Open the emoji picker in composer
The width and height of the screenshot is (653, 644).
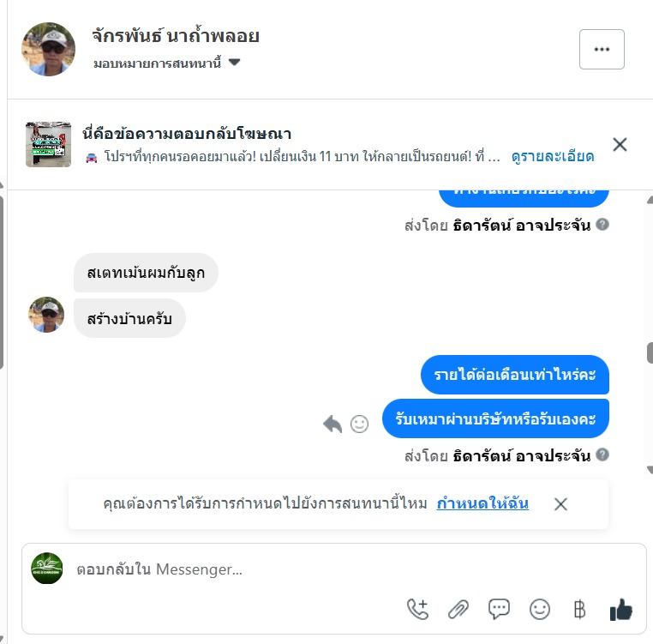(x=540, y=609)
